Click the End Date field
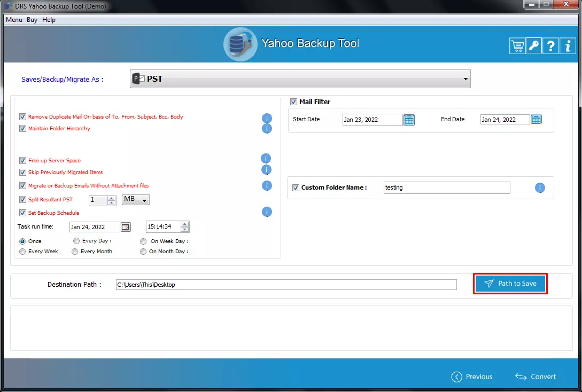Viewport: 582px width, 392px height. [505, 120]
